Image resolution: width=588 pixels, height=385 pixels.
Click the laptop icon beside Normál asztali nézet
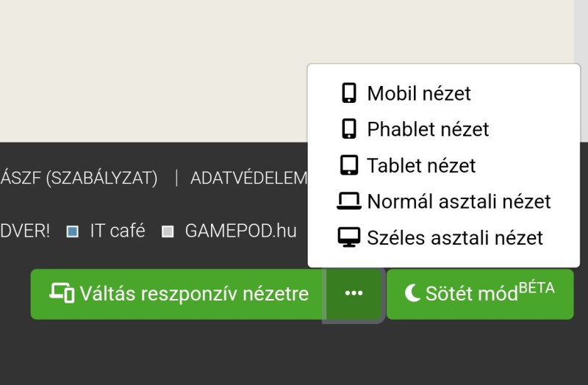(x=348, y=201)
